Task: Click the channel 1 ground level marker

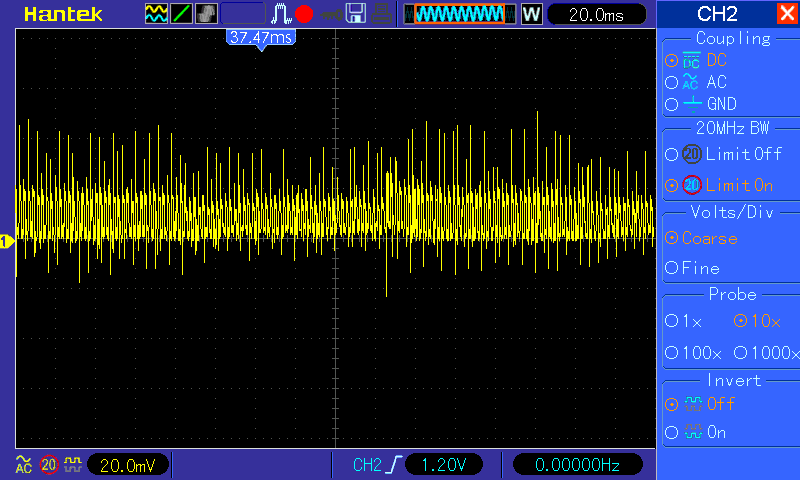Action: click(x=7, y=241)
